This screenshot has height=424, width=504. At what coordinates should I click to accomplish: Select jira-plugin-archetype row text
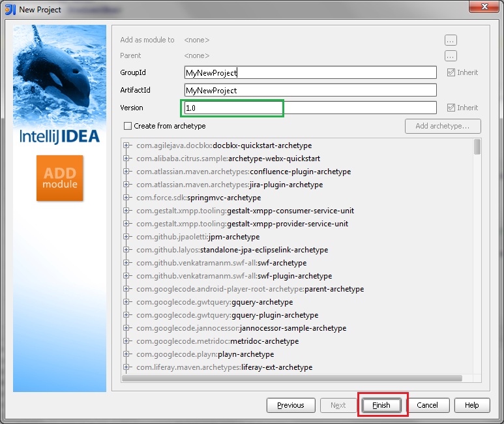(230, 185)
